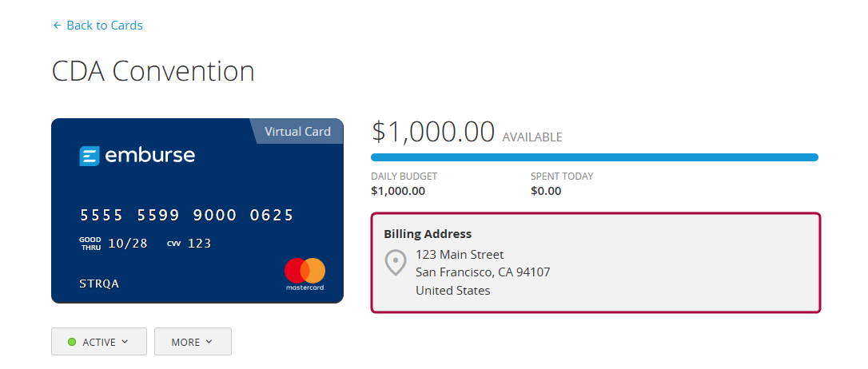Click the card number 5555 5599 9000 0625

tap(186, 216)
